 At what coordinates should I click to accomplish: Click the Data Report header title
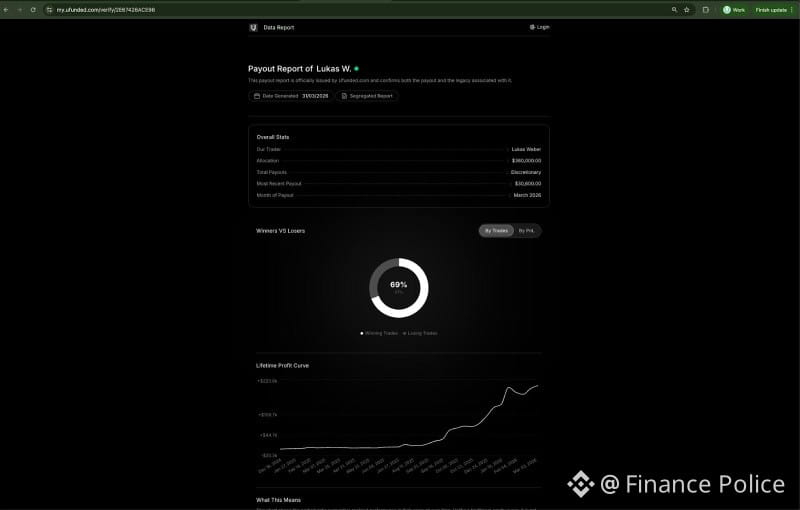[x=279, y=28]
